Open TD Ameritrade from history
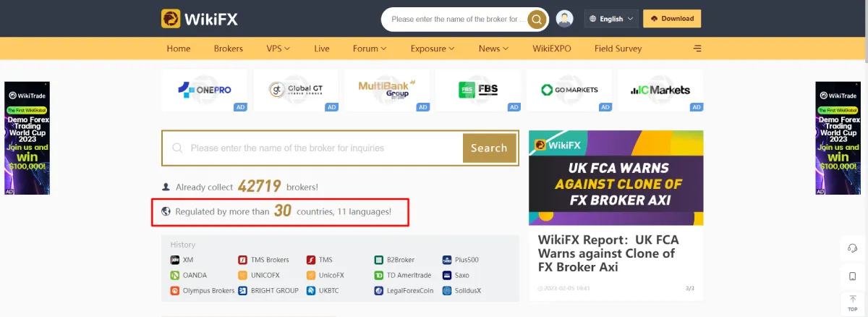This screenshot has height=317, width=868. pyautogui.click(x=403, y=275)
